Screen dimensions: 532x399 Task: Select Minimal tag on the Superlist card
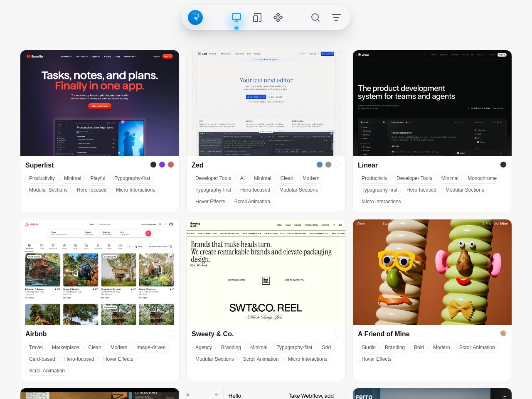point(73,178)
